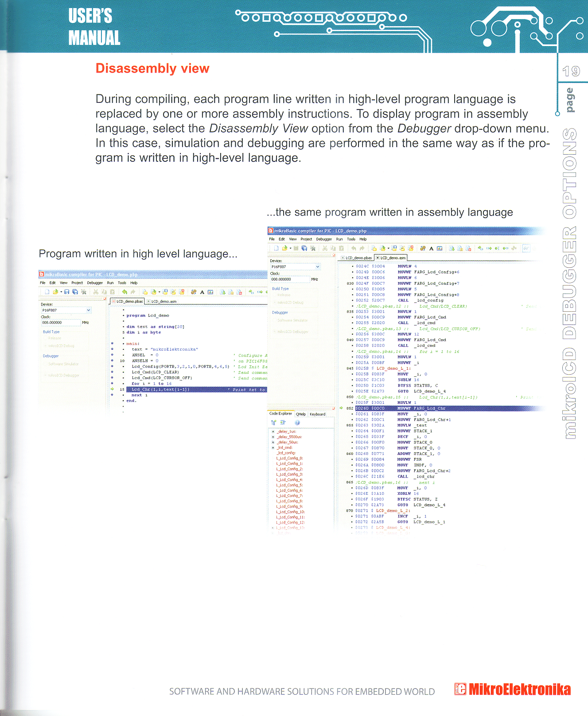Click the A font icon in high-level language window

[202, 292]
